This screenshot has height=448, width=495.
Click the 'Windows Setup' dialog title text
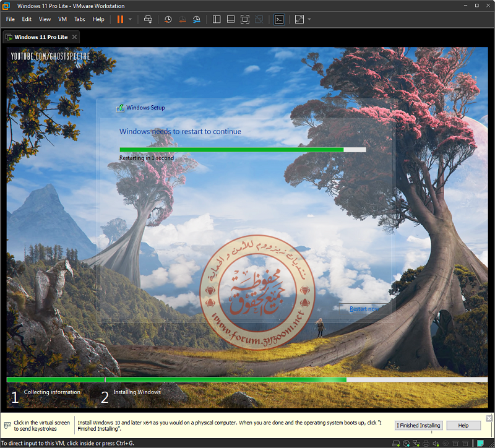145,108
